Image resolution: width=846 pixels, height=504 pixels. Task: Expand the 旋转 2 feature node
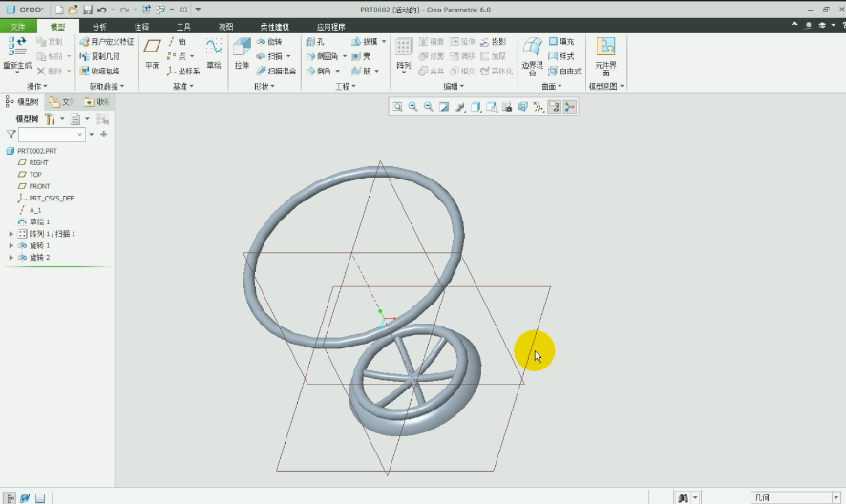(11, 258)
